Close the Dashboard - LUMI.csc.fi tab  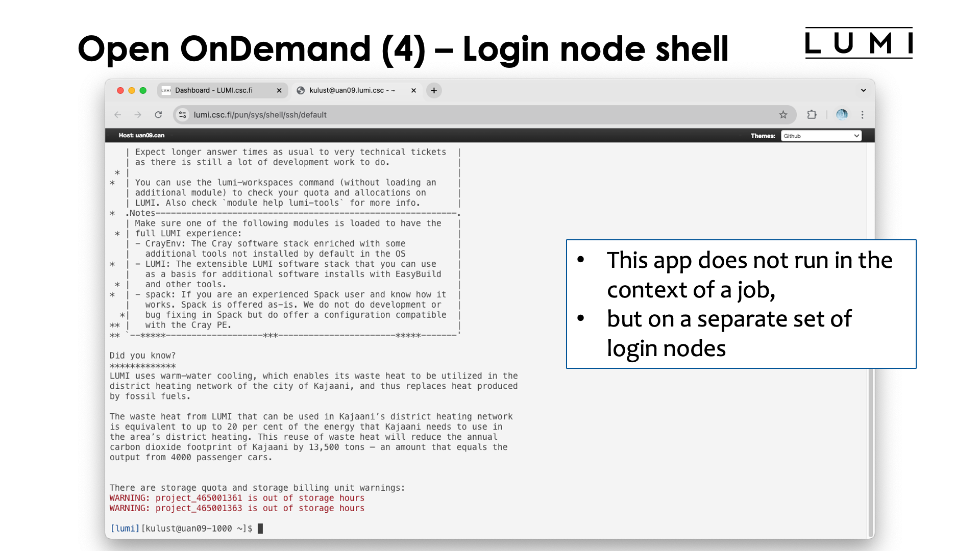point(279,90)
